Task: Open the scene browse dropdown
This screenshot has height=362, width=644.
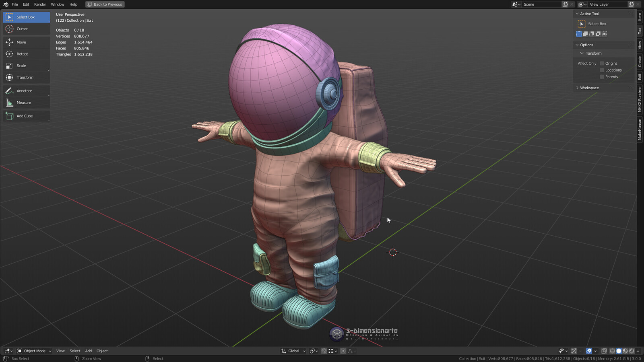Action: pyautogui.click(x=516, y=4)
